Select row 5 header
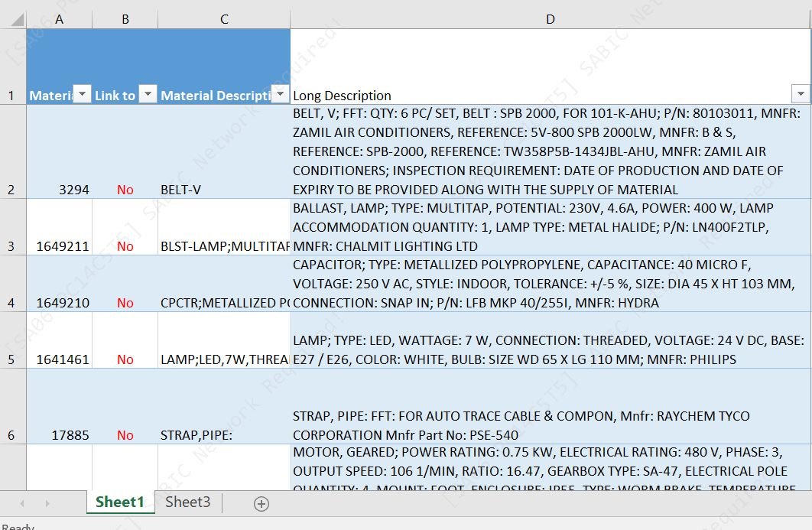The height and width of the screenshot is (530, 812). click(x=13, y=340)
